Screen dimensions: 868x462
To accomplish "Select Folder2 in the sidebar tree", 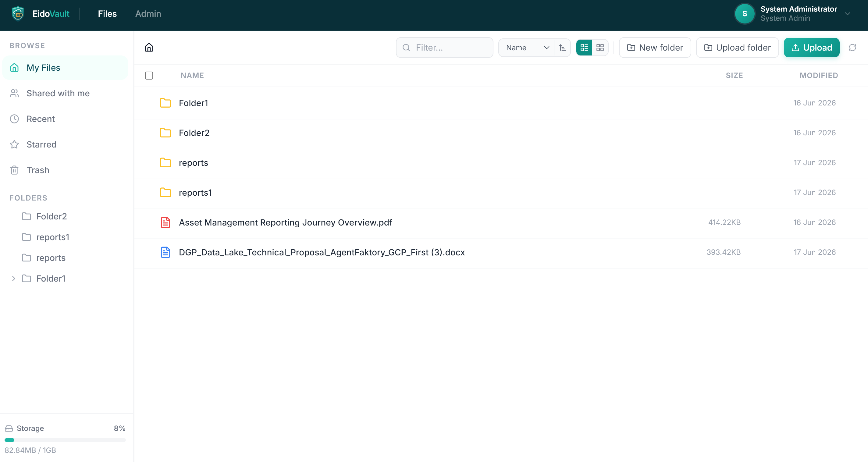I will [51, 216].
